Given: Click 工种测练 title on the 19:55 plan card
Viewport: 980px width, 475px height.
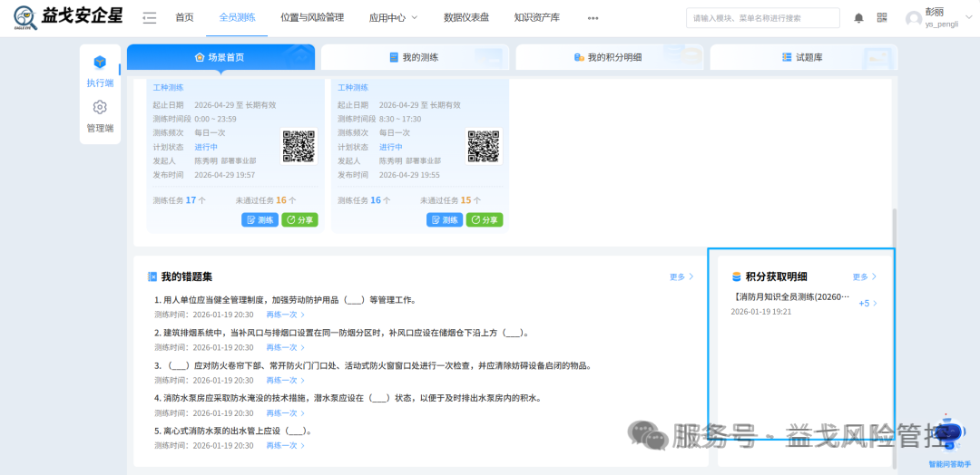Looking at the screenshot, I should pyautogui.click(x=353, y=88).
